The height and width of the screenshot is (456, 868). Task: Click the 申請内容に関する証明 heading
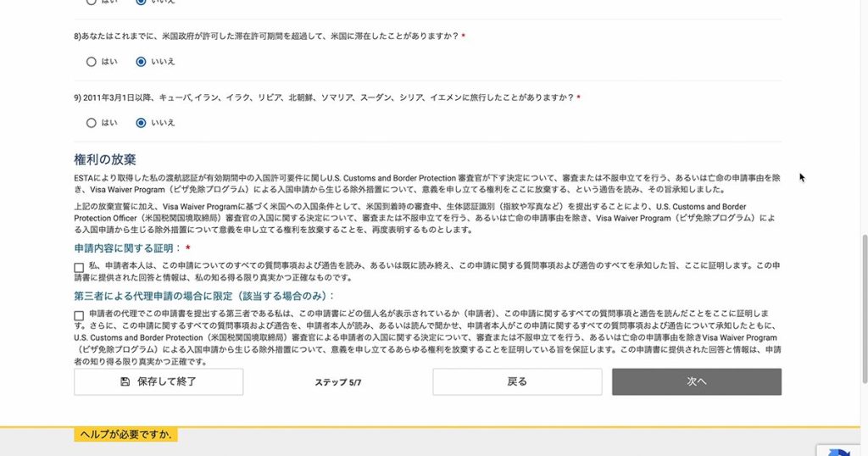(127, 248)
